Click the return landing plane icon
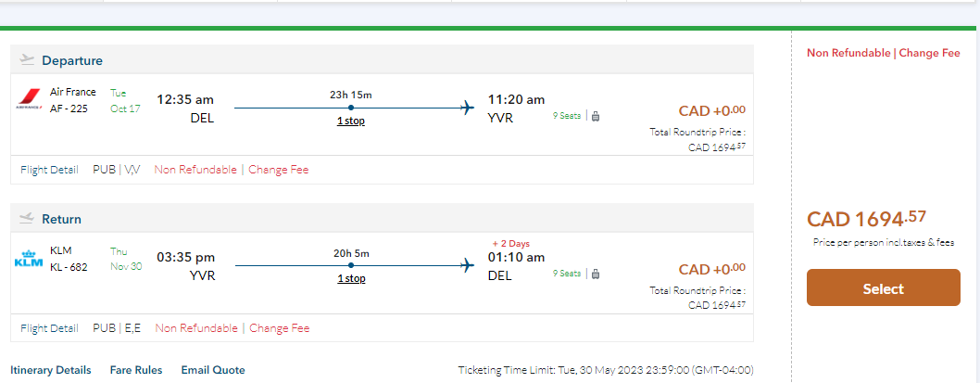This screenshot has width=980, height=383. [27, 219]
